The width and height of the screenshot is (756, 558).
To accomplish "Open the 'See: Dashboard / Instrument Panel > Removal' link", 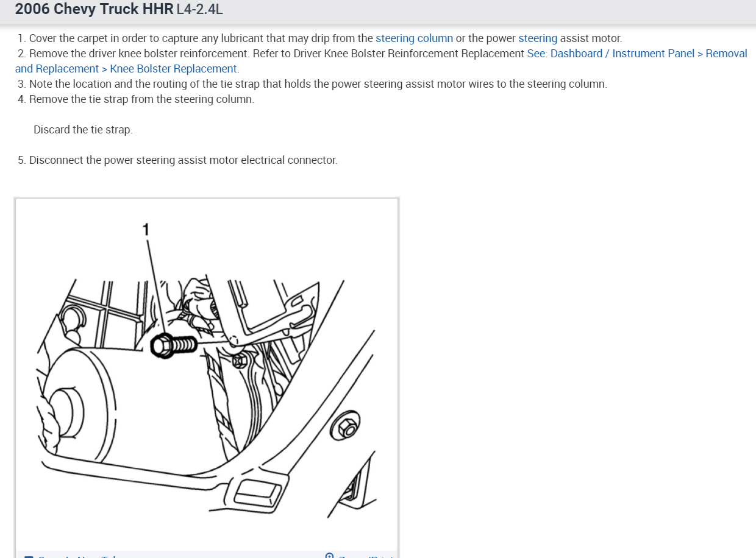I will (x=637, y=54).
